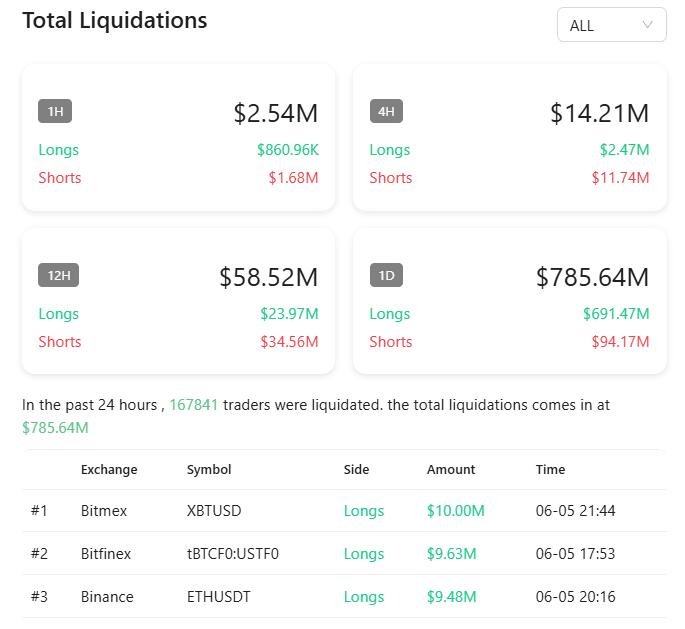The width and height of the screenshot is (685, 629).
Task: Click the #3 rank cell
Action: pyautogui.click(x=39, y=597)
